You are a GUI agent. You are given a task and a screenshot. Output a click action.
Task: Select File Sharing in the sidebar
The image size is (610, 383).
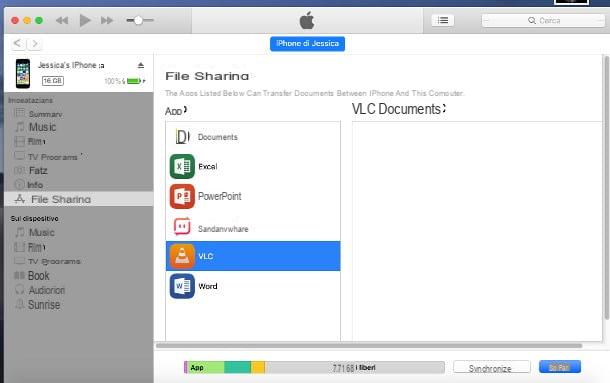[x=79, y=199]
